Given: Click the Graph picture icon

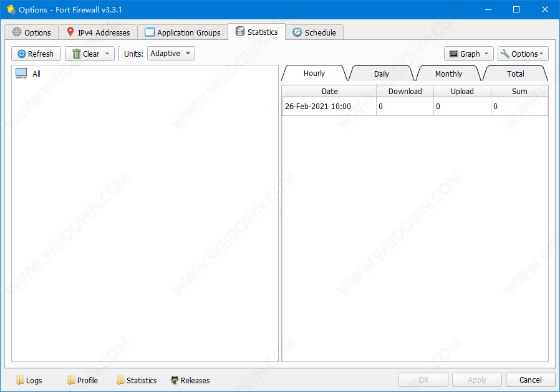Looking at the screenshot, I should 453,54.
